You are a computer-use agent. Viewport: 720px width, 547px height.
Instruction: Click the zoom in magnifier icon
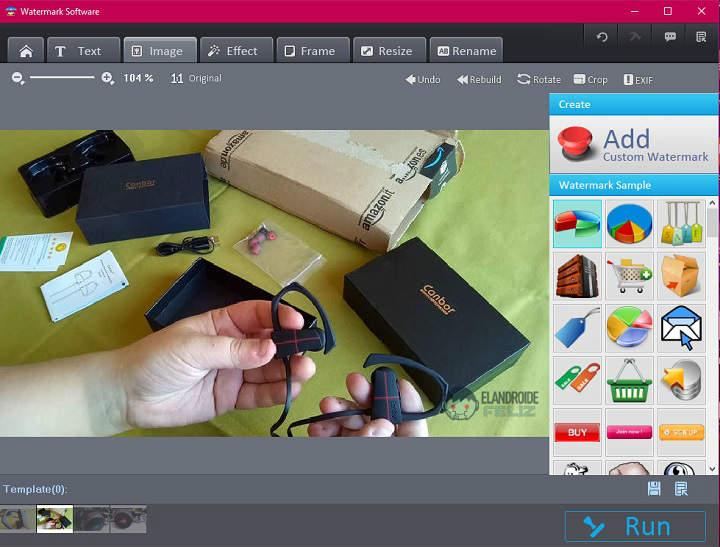(108, 78)
